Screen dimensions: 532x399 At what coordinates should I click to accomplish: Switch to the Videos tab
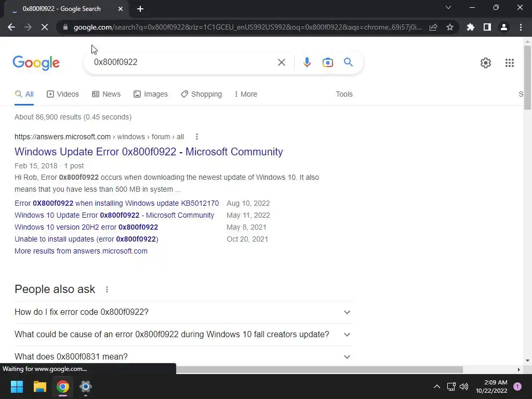pos(63,94)
